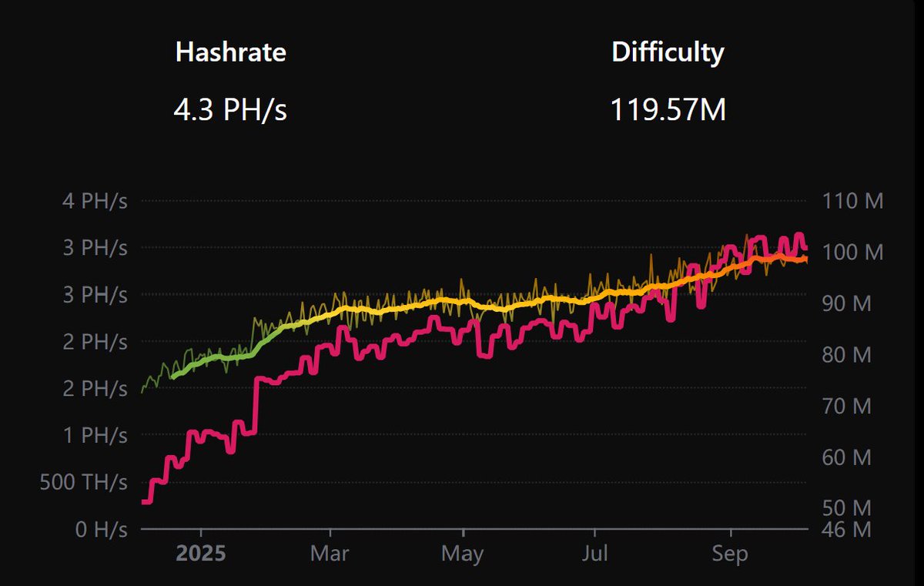
Task: Click the 70 M difficulty axis label
Action: click(845, 406)
